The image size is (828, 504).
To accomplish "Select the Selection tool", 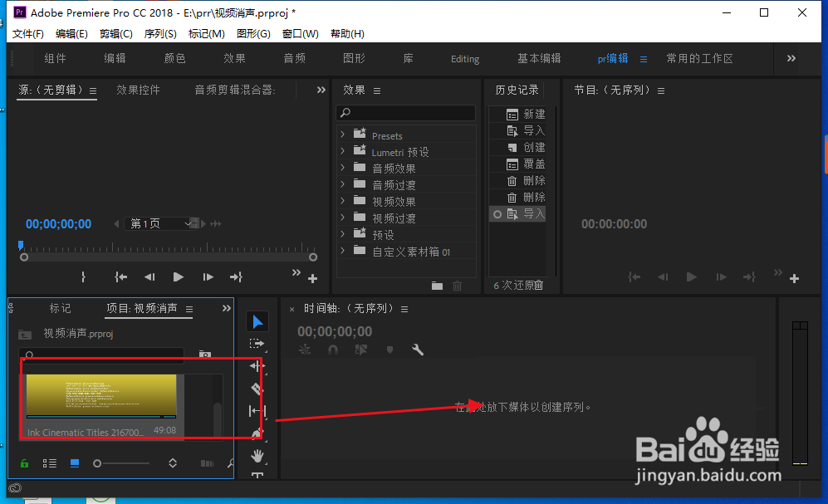I will pos(257,321).
